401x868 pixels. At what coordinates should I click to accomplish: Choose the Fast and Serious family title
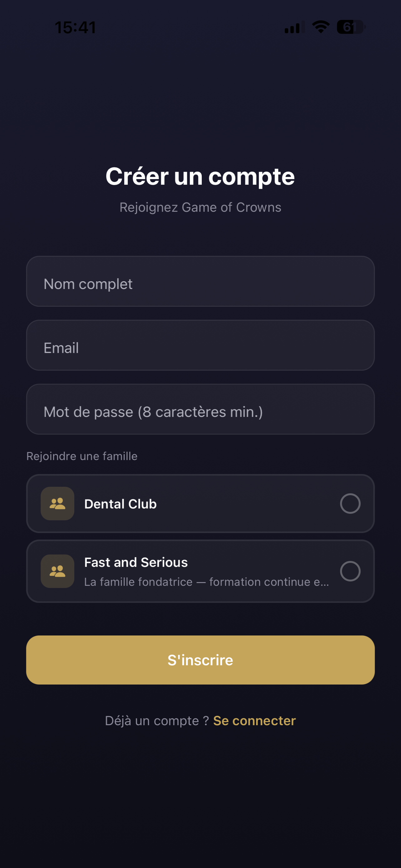click(136, 562)
